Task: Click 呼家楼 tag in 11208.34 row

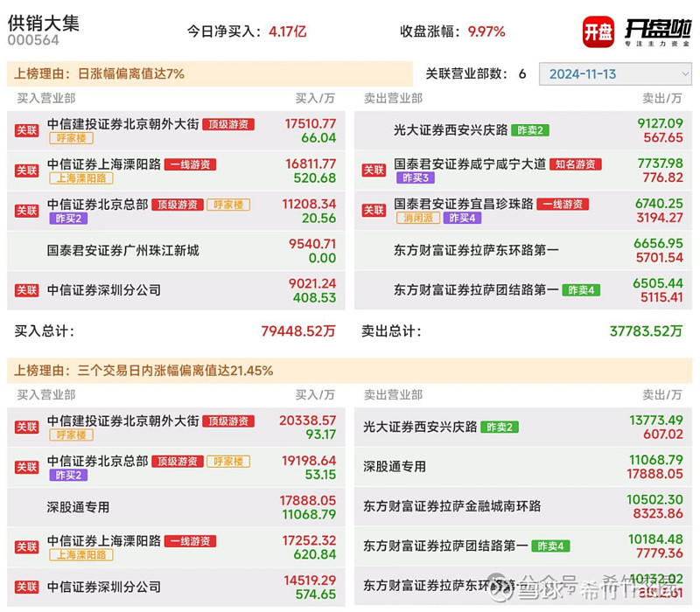Action: click(228, 205)
